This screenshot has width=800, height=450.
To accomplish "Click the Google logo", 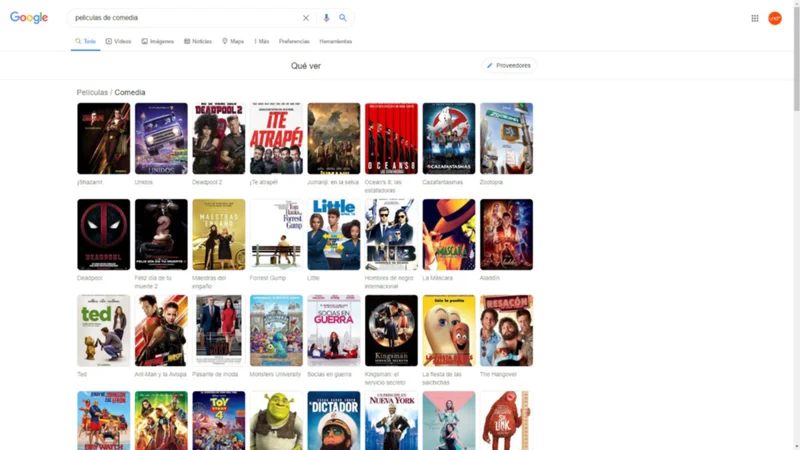I will (29, 18).
